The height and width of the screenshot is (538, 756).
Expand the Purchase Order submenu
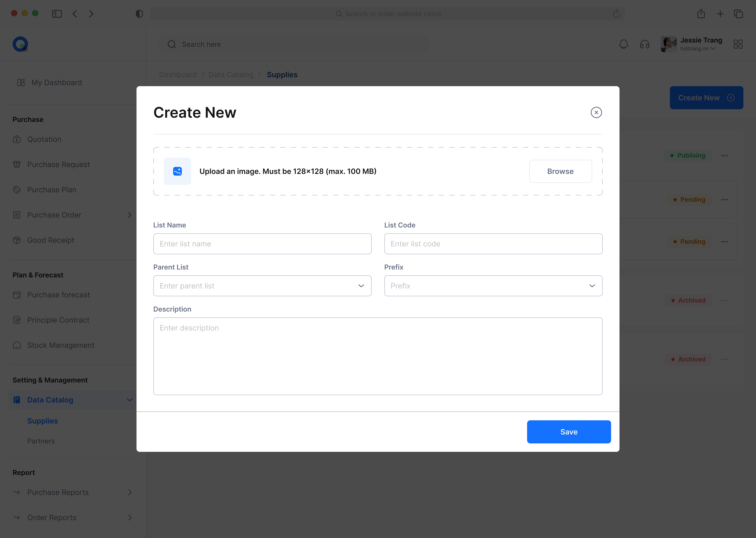(130, 215)
